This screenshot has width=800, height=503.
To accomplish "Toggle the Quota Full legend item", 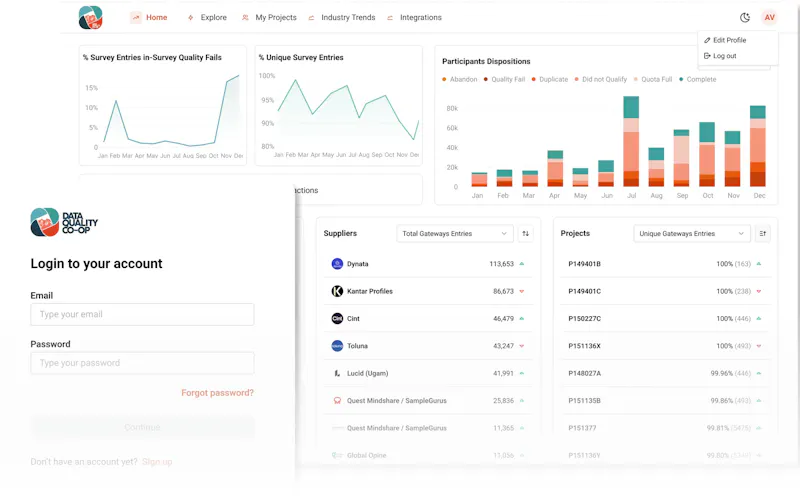I will tap(653, 79).
